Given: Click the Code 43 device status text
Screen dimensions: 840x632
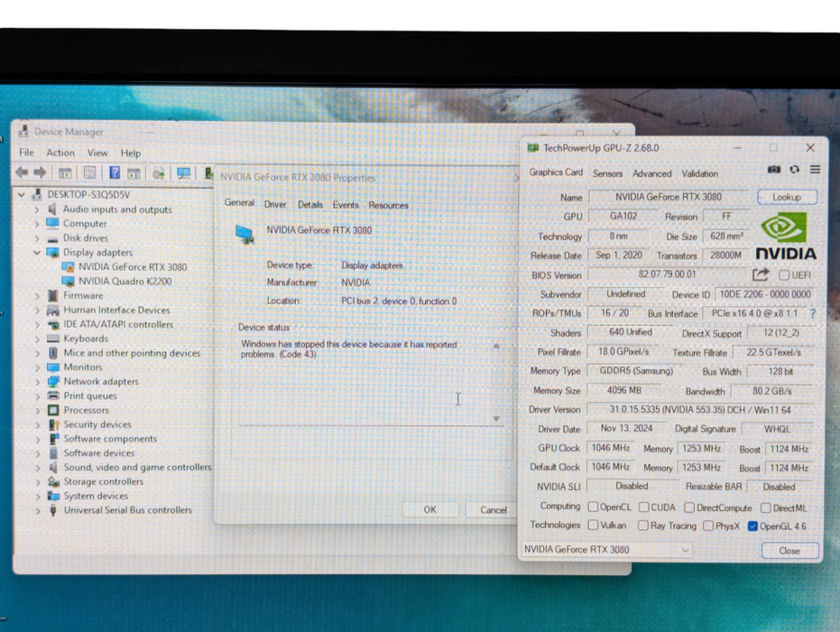Looking at the screenshot, I should click(348, 349).
